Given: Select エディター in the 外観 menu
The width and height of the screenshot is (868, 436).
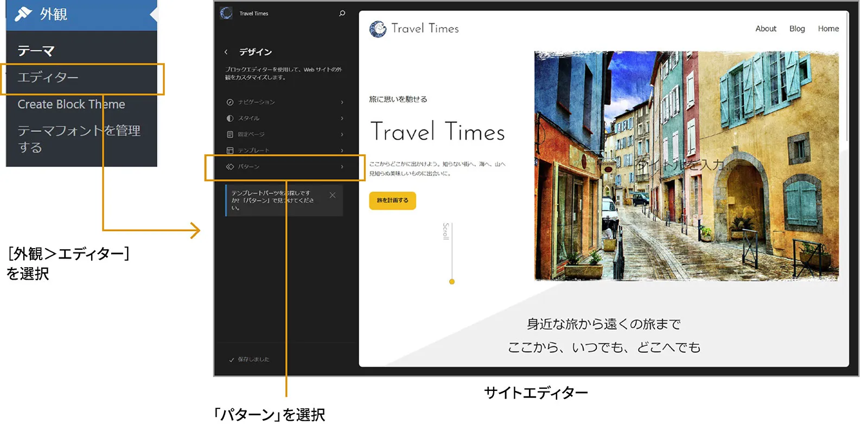Looking at the screenshot, I should pyautogui.click(x=48, y=78).
